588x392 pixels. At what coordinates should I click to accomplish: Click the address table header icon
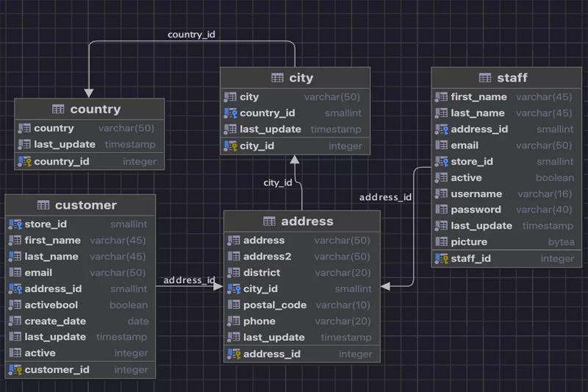pos(269,221)
